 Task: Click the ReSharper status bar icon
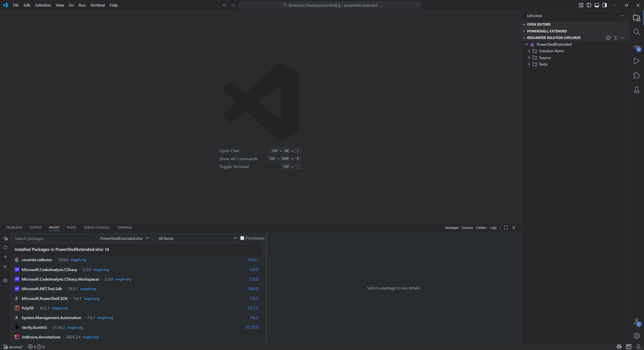[629, 347]
